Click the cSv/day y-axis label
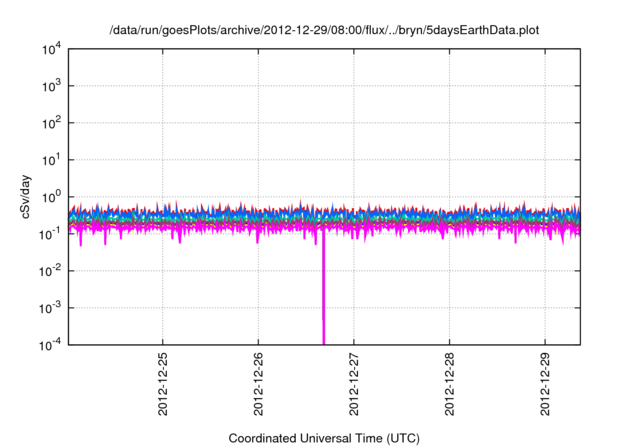The width and height of the screenshot is (640, 448). pyautogui.click(x=26, y=197)
